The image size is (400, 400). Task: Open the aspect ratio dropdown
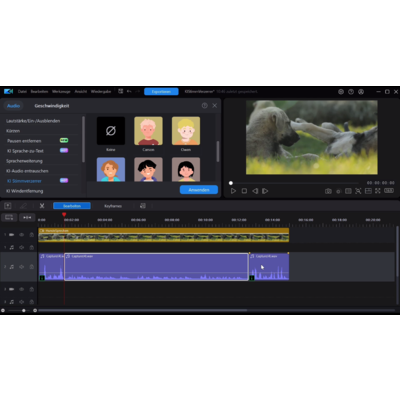[389, 190]
